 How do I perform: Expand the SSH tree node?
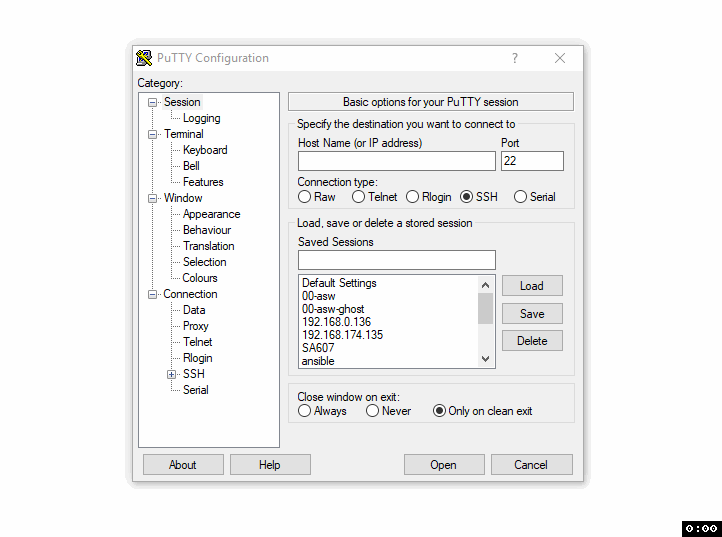(x=171, y=374)
